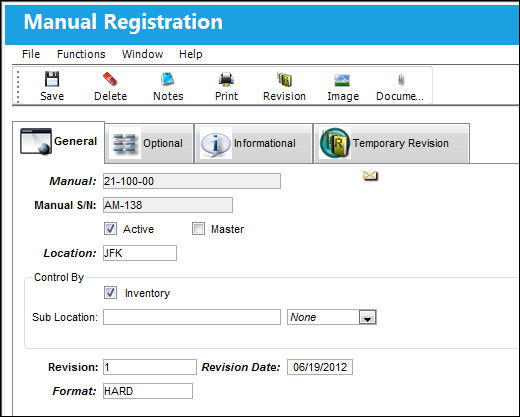Click the Format field containing HARD
This screenshot has height=417, width=520.
pos(148,391)
